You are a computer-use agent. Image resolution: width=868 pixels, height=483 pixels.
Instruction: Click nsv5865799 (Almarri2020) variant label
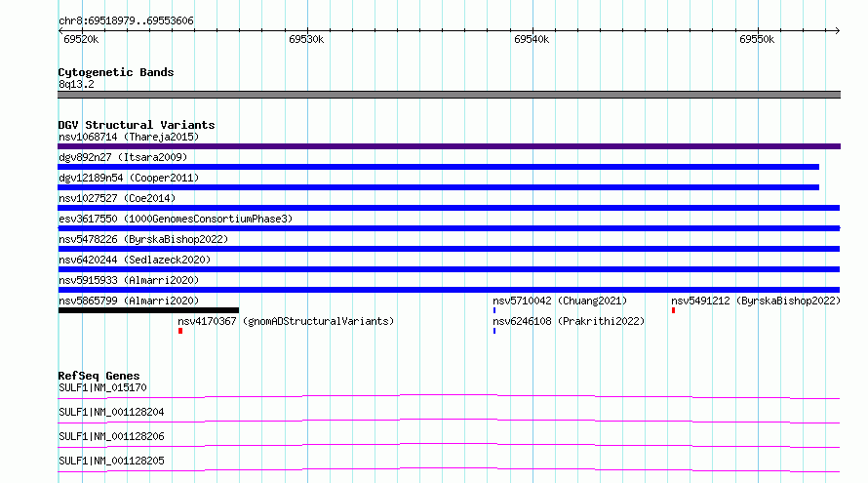pyautogui.click(x=129, y=301)
